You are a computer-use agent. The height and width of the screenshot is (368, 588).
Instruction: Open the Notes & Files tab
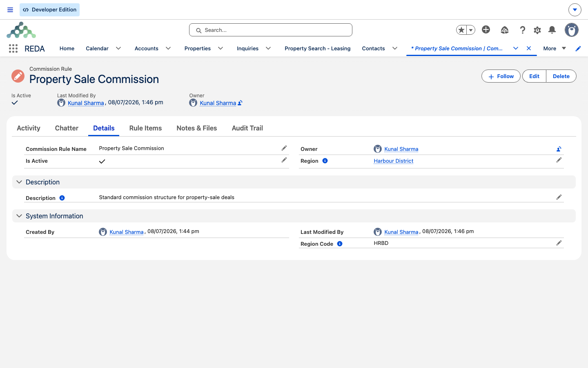197,128
